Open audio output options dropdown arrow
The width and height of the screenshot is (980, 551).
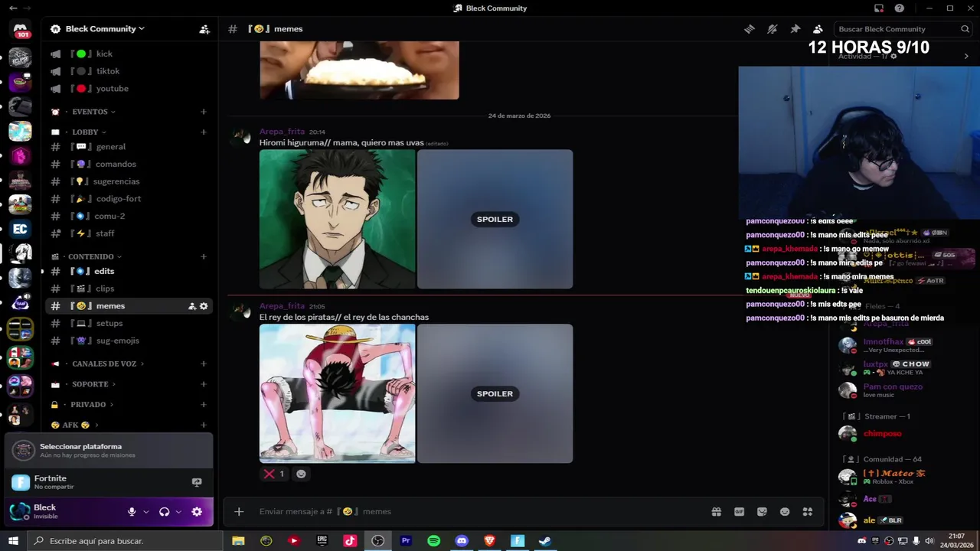178,512
